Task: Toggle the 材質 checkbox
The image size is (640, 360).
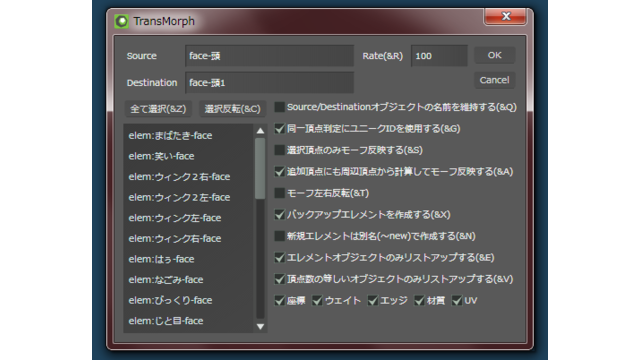Action: (x=419, y=301)
